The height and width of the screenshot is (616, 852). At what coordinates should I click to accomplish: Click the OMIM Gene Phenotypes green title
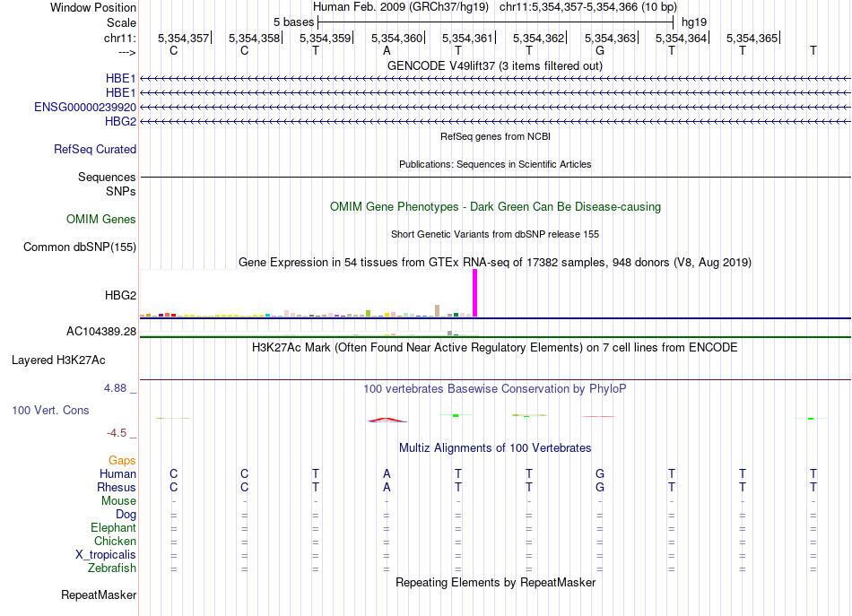(x=496, y=206)
